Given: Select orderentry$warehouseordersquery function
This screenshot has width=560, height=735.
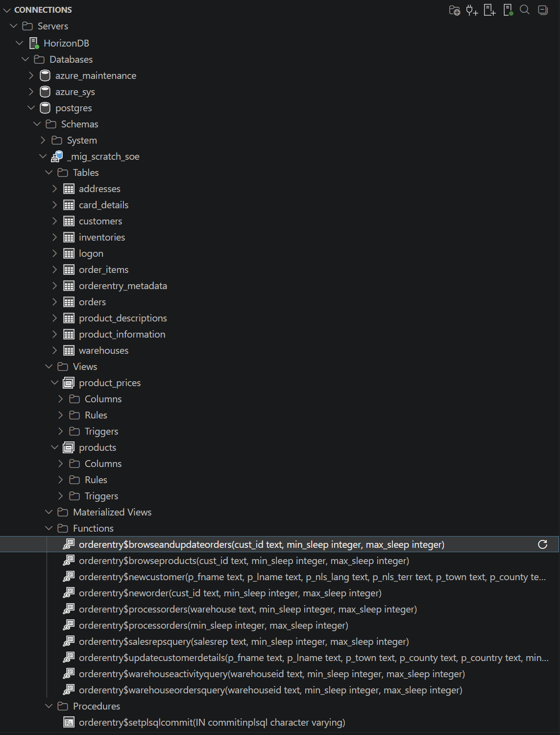Looking at the screenshot, I should (x=270, y=690).
